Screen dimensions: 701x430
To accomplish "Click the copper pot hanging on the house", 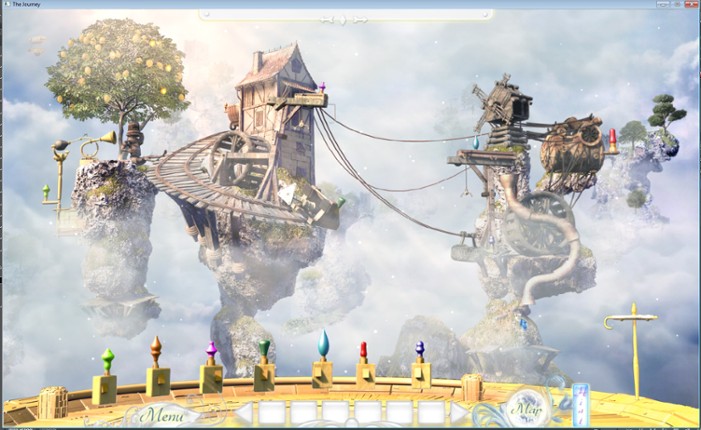I will coord(233,115).
